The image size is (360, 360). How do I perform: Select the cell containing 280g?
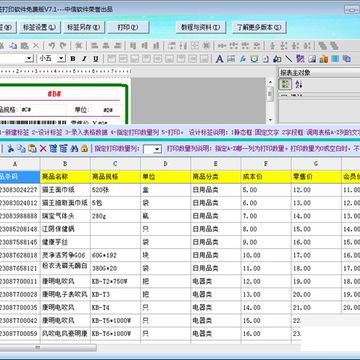pos(115,216)
